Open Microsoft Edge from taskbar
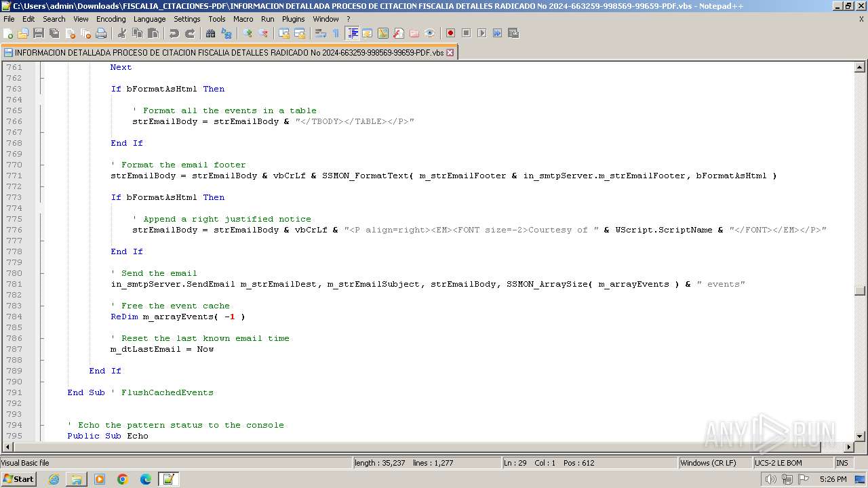This screenshot has width=868, height=488. point(146,479)
